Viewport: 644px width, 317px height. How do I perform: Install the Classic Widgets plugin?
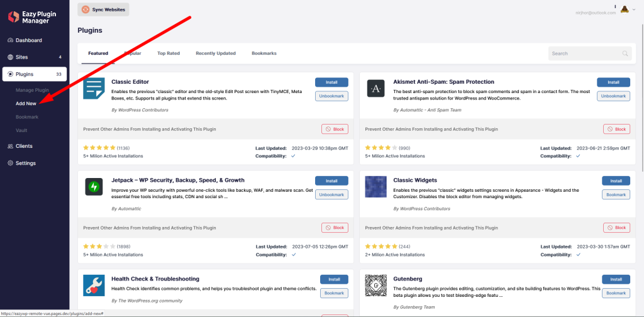click(x=616, y=181)
